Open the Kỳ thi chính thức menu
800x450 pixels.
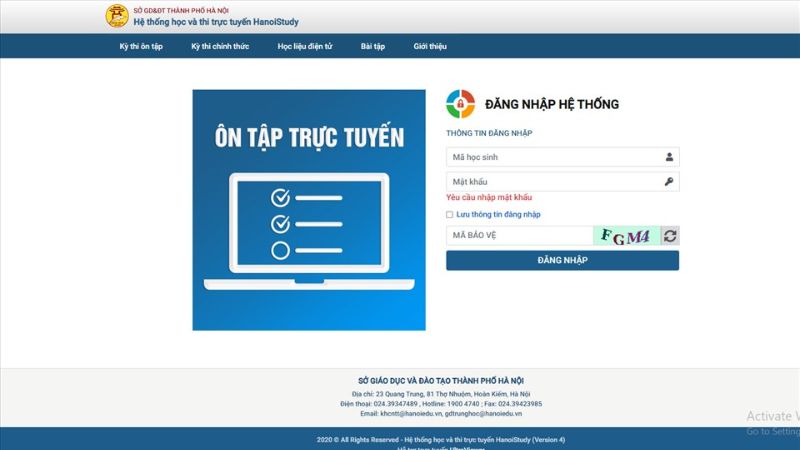[x=220, y=46]
